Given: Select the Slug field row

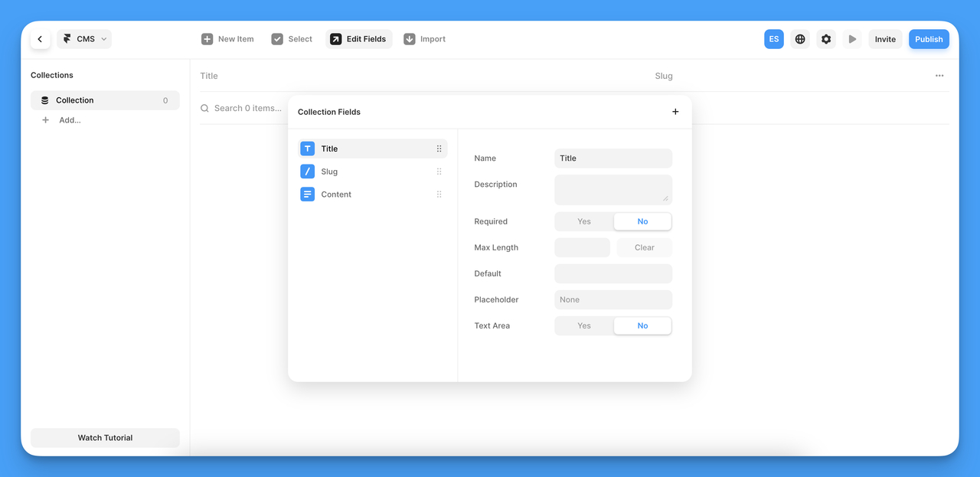Looking at the screenshot, I should tap(373, 172).
